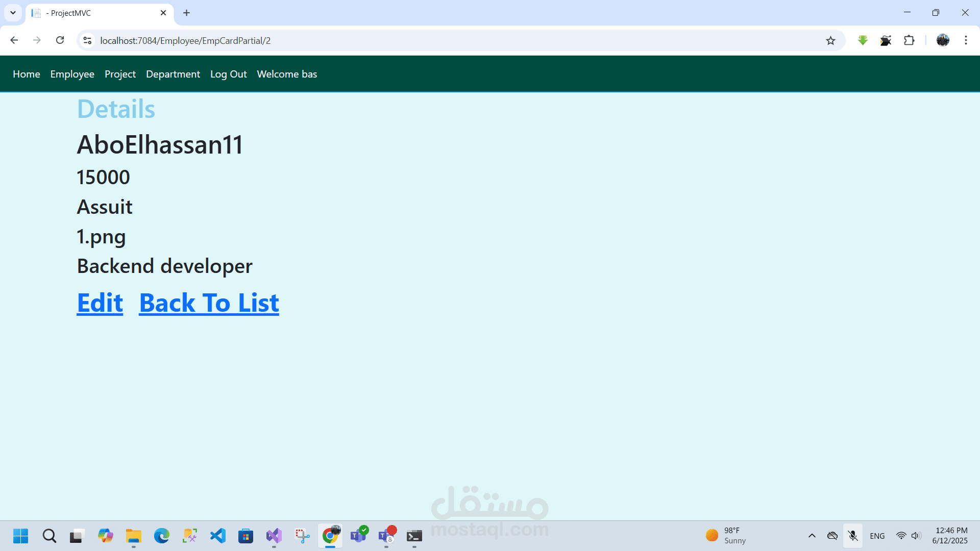Open a new browser tab
The width and height of the screenshot is (980, 551).
tap(186, 13)
